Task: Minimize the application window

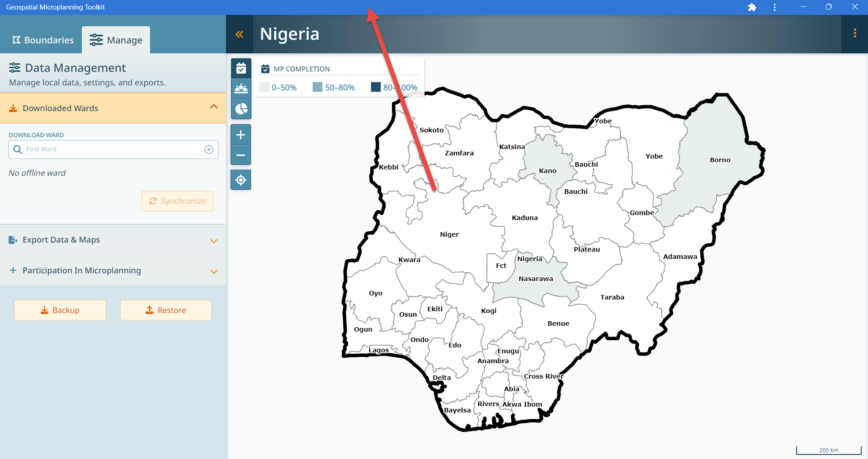Action: [x=803, y=7]
